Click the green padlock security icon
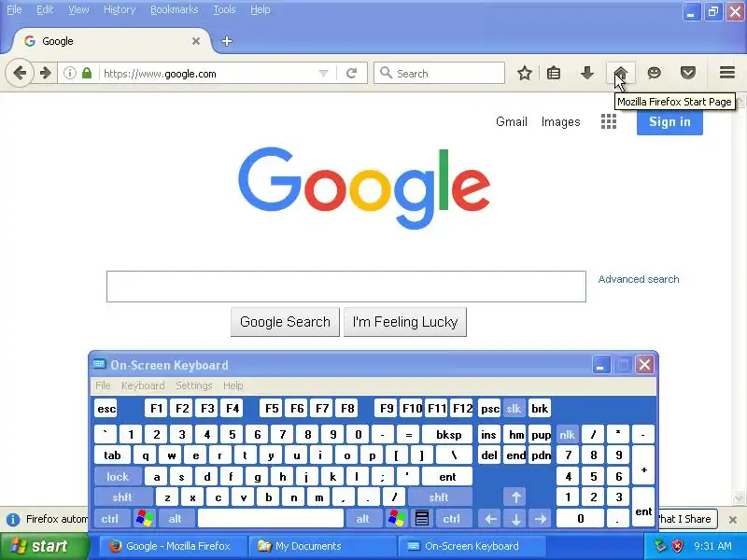The image size is (747, 560). (x=87, y=74)
